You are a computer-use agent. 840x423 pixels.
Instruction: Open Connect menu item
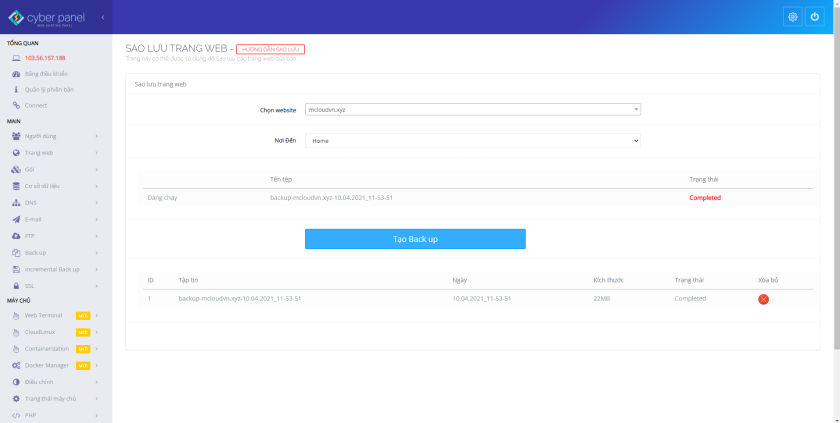coord(36,105)
